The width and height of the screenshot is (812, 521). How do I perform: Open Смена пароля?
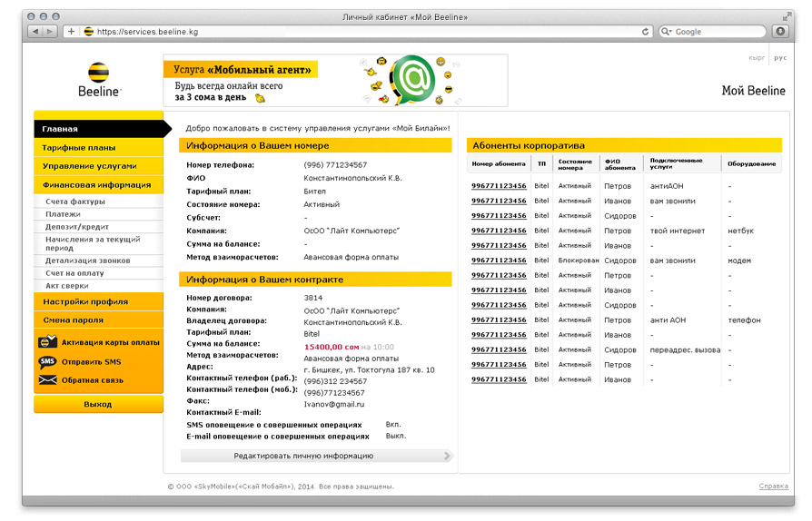click(98, 320)
